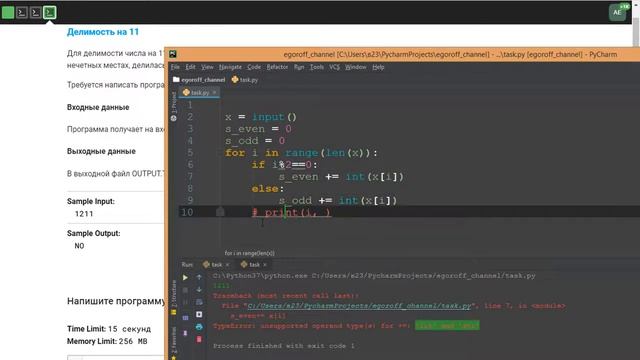Clear console with the red trash icon
Screen dimensions: 640x360
tap(199, 339)
